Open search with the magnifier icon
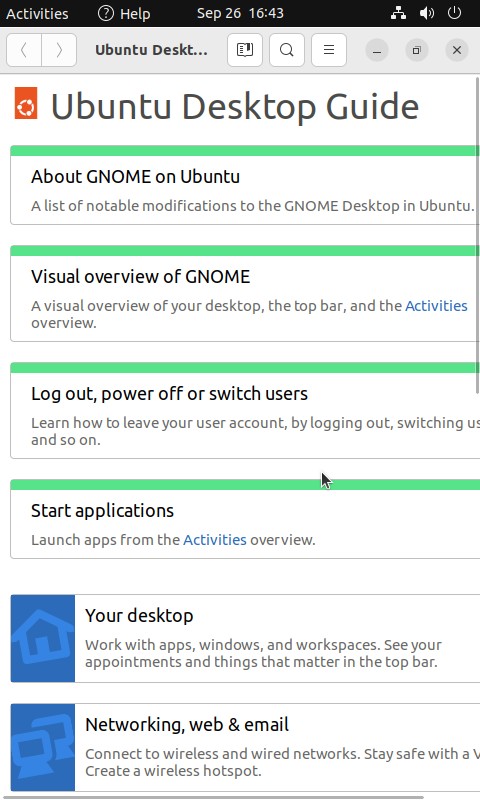This screenshot has height=800, width=480. click(287, 50)
